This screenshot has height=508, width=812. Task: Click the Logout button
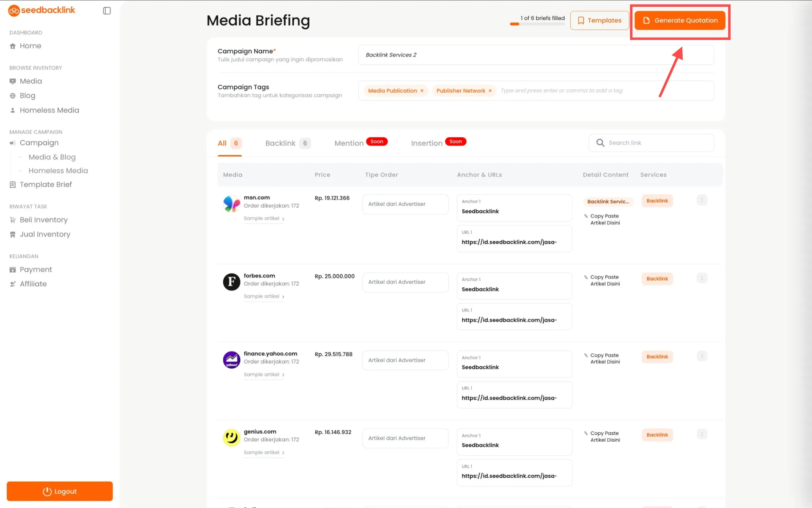coord(60,491)
